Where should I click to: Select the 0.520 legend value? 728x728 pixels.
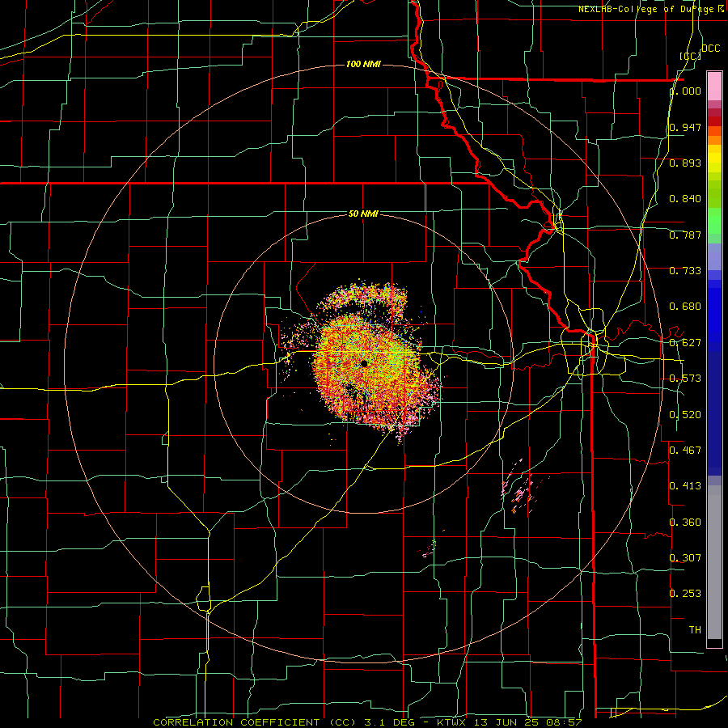point(685,415)
